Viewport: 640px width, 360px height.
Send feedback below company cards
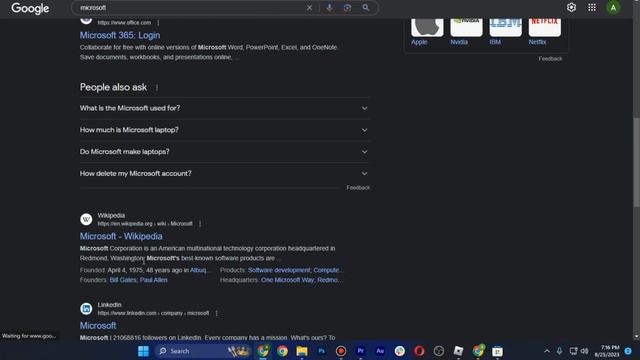pyautogui.click(x=550, y=59)
